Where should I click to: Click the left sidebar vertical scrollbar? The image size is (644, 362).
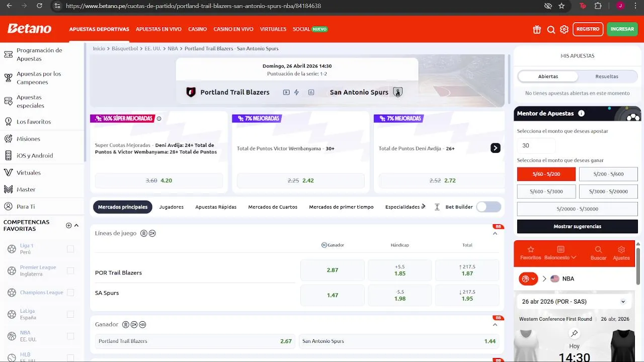85,102
